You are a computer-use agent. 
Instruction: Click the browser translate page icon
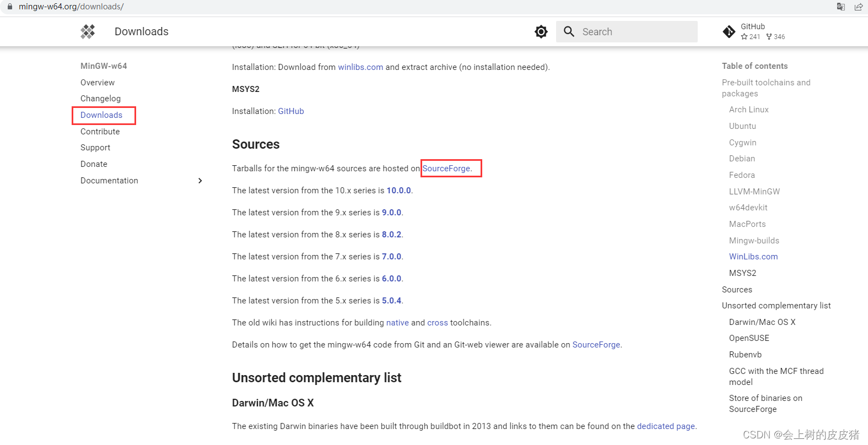[x=841, y=7]
